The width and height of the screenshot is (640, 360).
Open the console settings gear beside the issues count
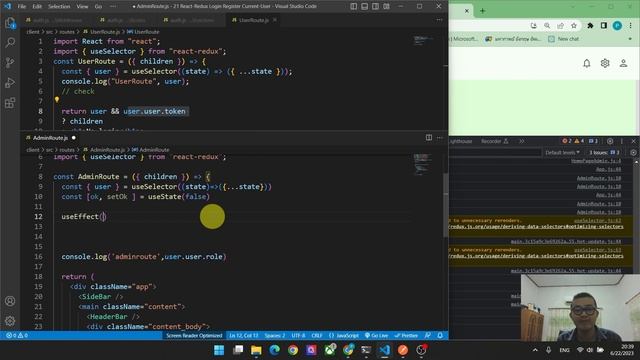click(x=633, y=152)
